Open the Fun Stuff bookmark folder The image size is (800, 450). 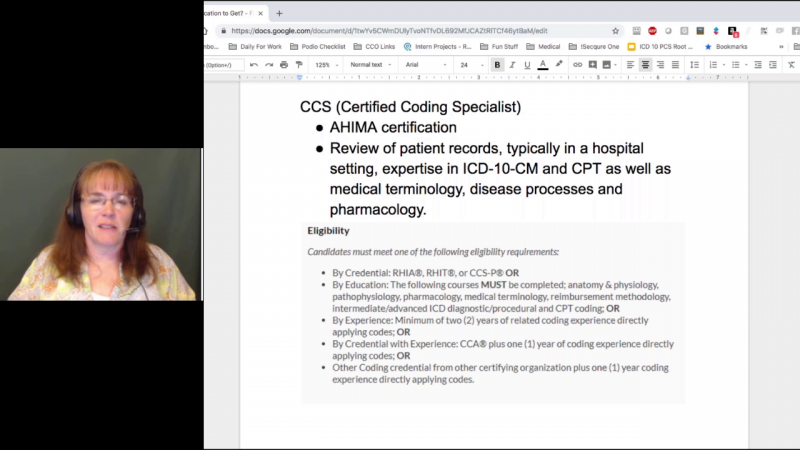tap(499, 46)
